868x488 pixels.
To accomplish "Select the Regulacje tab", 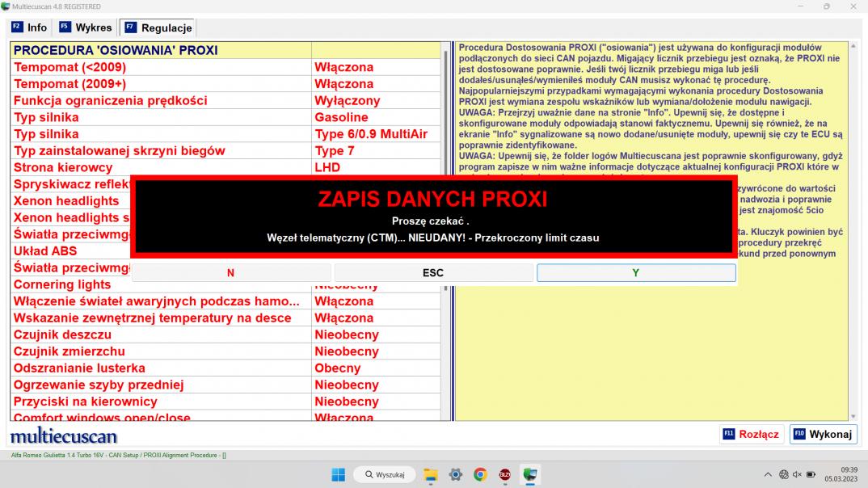I will pyautogui.click(x=158, y=27).
